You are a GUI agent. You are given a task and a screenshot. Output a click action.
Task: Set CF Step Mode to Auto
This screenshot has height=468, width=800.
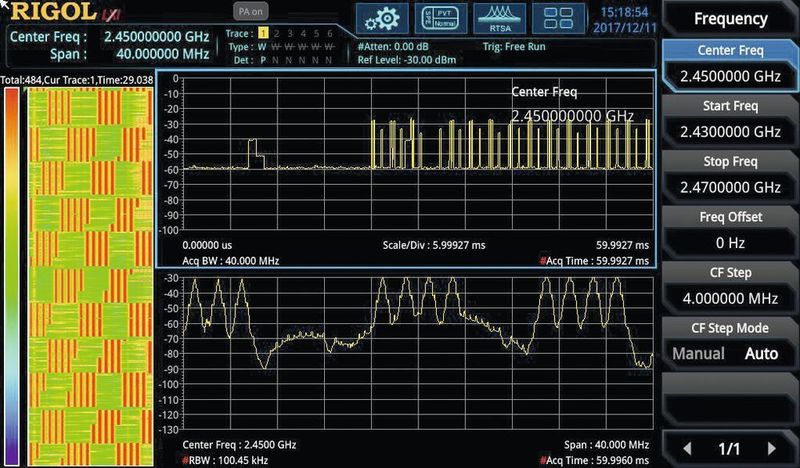[x=761, y=354]
